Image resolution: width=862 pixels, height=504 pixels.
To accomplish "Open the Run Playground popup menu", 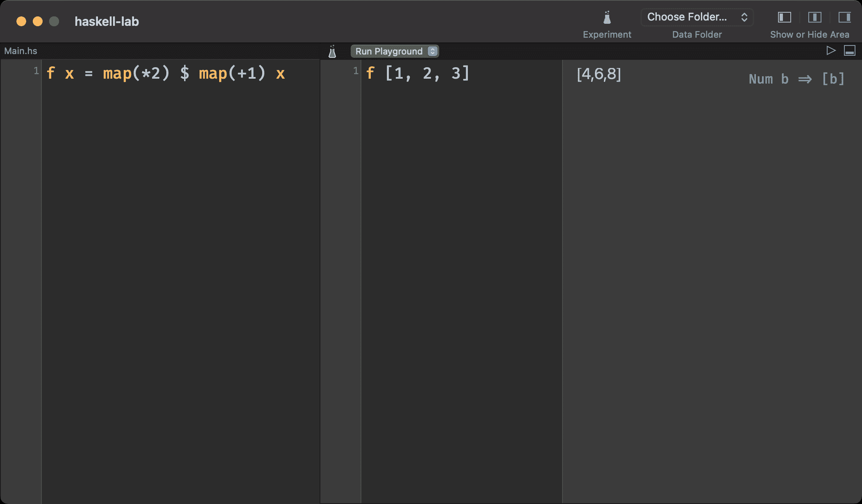I will [395, 51].
